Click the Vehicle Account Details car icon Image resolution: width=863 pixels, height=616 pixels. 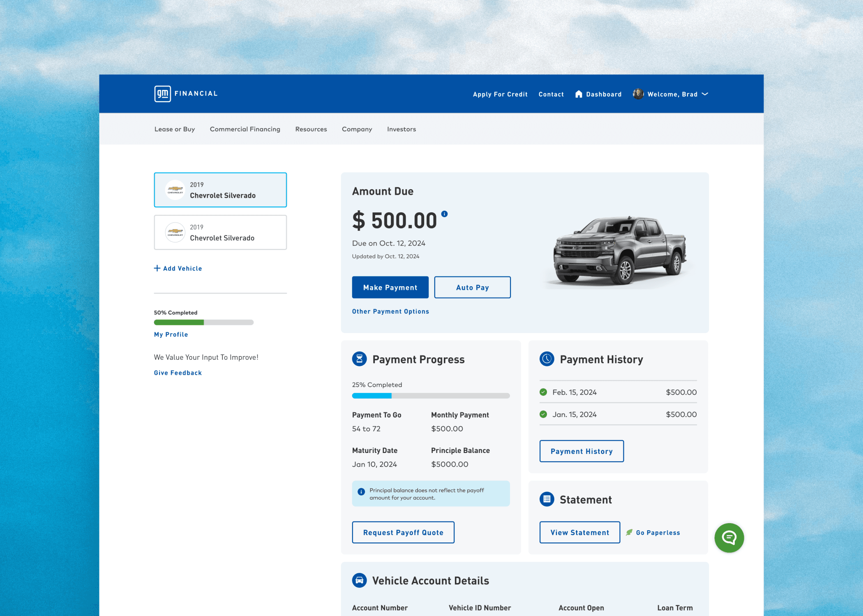click(x=359, y=580)
